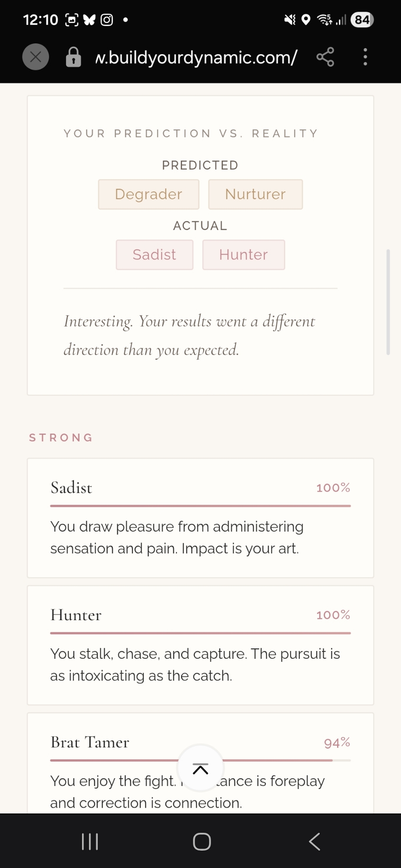Tap the Sadist actual result tag
This screenshot has height=868, width=401.
[x=154, y=255]
